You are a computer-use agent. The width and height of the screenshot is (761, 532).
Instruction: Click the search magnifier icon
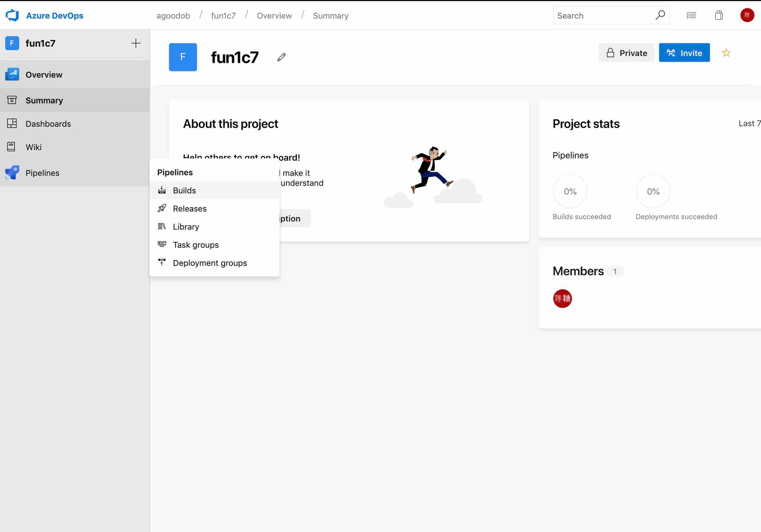pos(660,15)
